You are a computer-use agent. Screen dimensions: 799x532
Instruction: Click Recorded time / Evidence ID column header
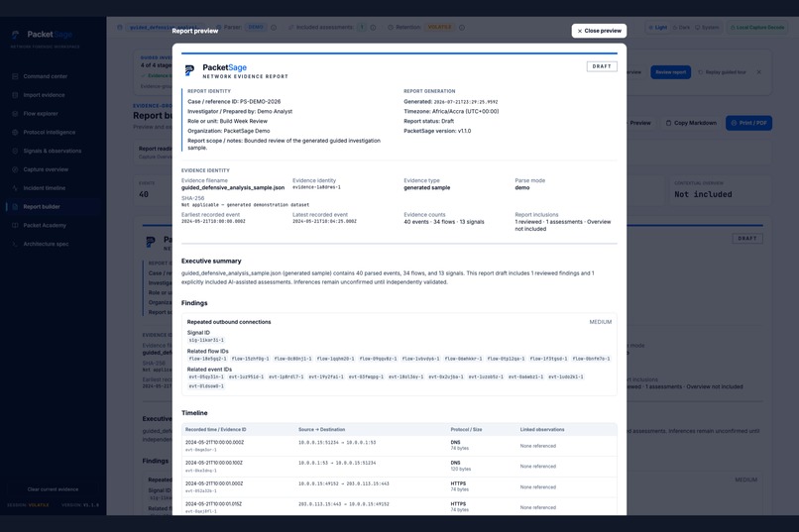[215, 430]
